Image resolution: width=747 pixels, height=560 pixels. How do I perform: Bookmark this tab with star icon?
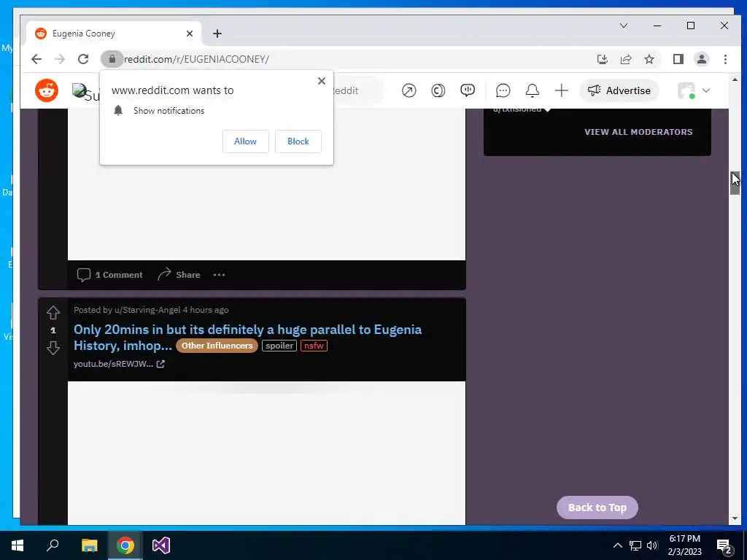pyautogui.click(x=649, y=59)
